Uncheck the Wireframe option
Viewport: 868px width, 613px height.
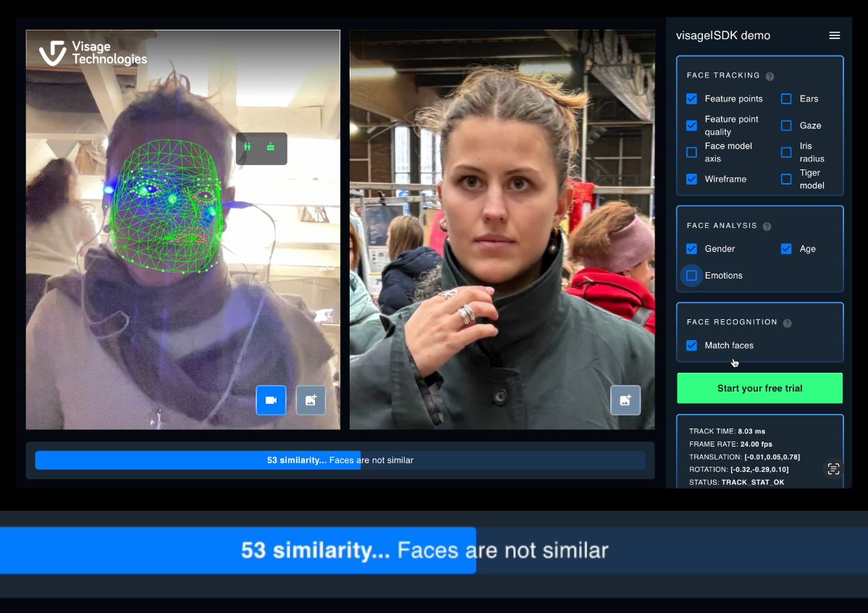tap(691, 179)
